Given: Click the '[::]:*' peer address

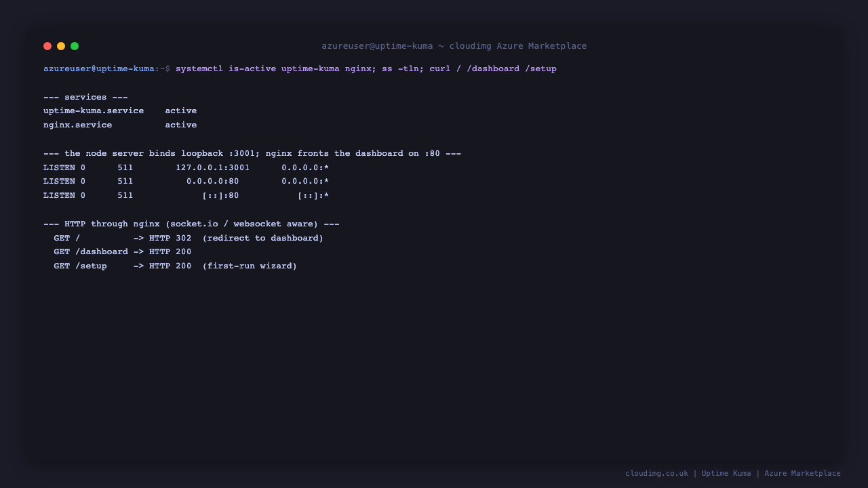Looking at the screenshot, I should 313,195.
